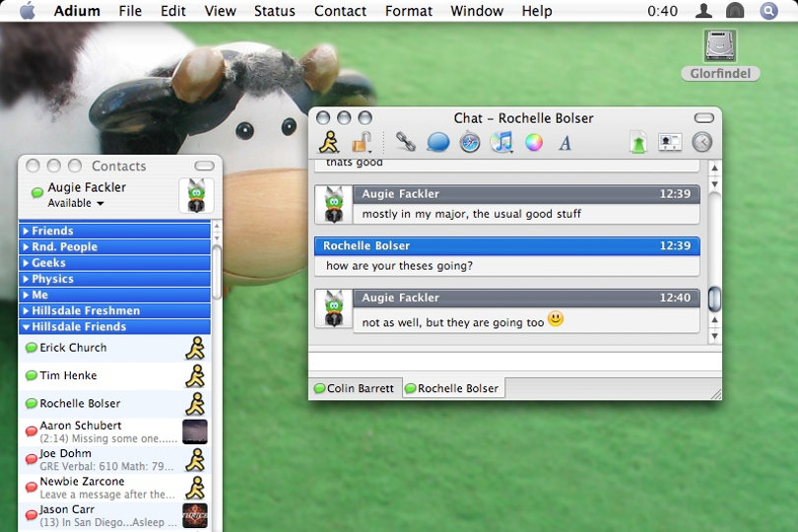The image size is (798, 532).
Task: Expand the Rnd. People group
Action: click(26, 247)
